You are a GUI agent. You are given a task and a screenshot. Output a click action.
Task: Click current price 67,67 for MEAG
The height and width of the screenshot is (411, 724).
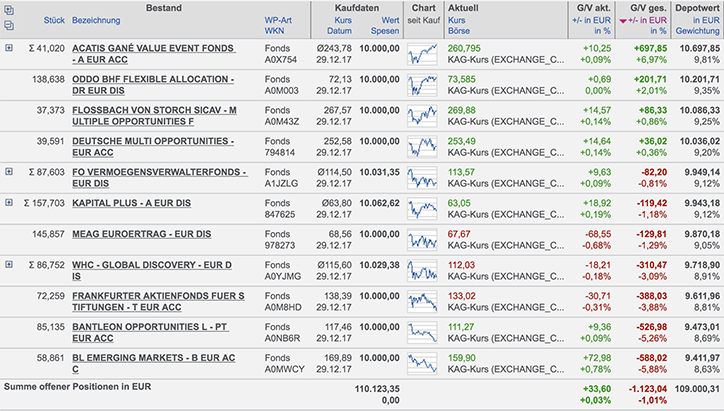(x=459, y=234)
